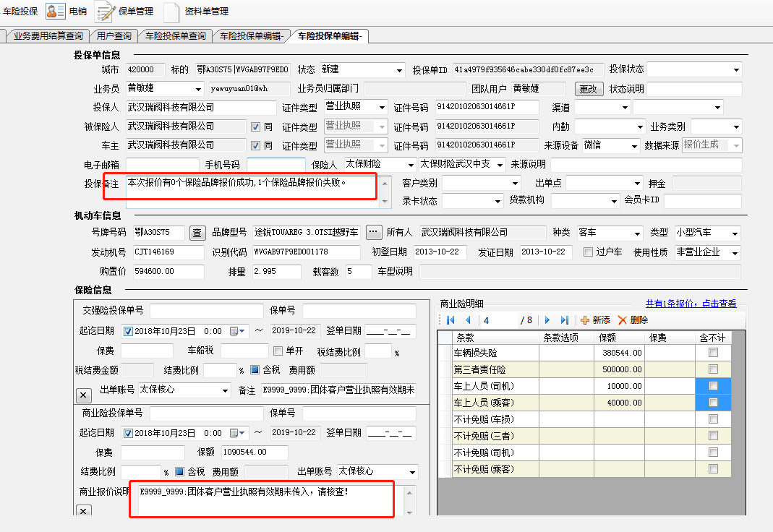Screen dimensions: 773x532
Task: Expand the 状态 dropdown showing 新建
Action: (399, 70)
